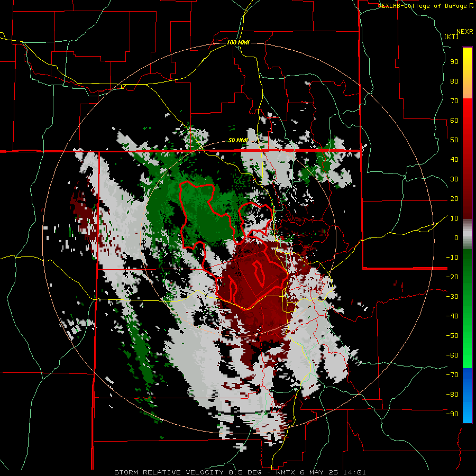Click the "STORM RELATIVE VELOCITY" caption text
Image resolution: width=476 pixels, height=476 pixels.
pos(169,472)
